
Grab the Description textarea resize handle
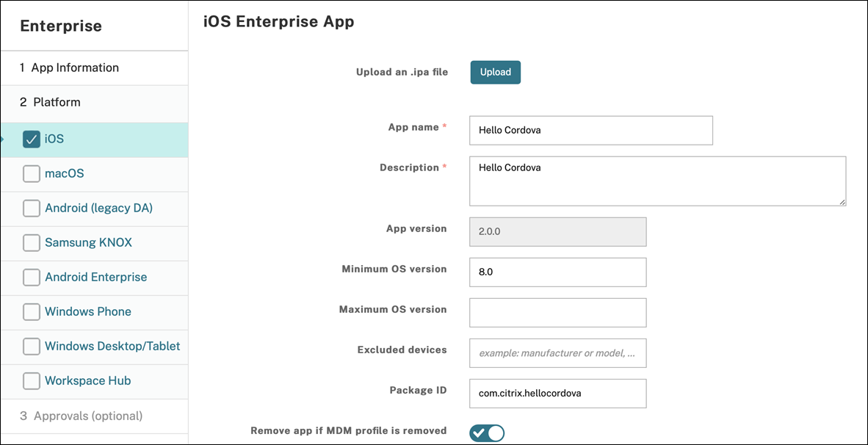(842, 201)
